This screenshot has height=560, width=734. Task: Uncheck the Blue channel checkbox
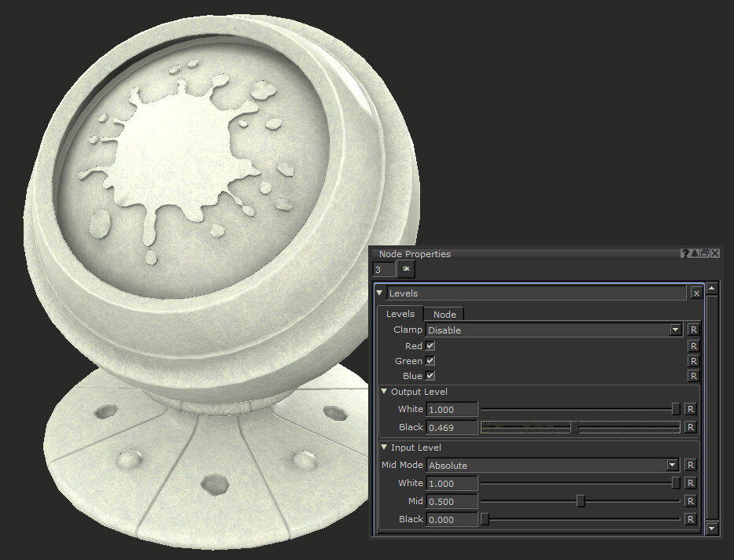pos(430,376)
